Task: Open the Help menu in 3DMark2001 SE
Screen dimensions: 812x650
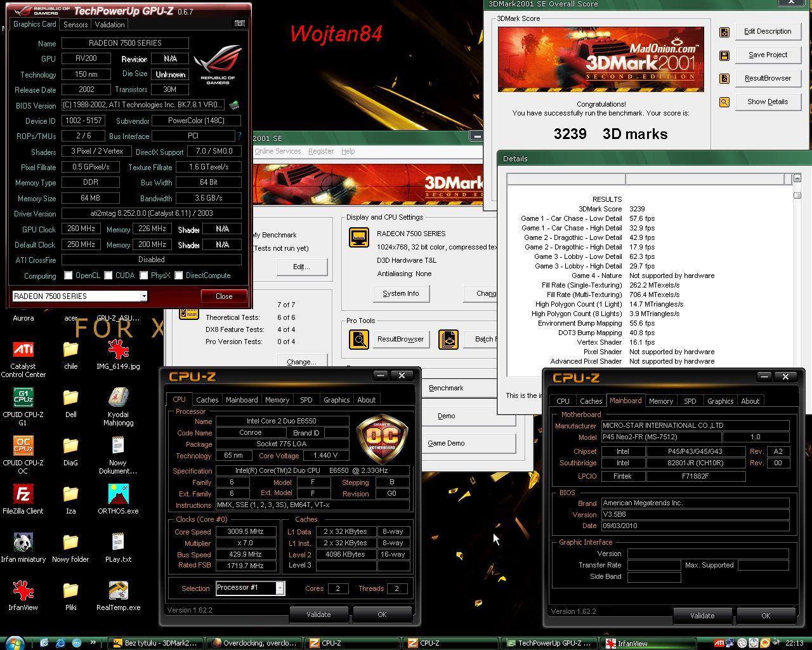Action: tap(348, 151)
